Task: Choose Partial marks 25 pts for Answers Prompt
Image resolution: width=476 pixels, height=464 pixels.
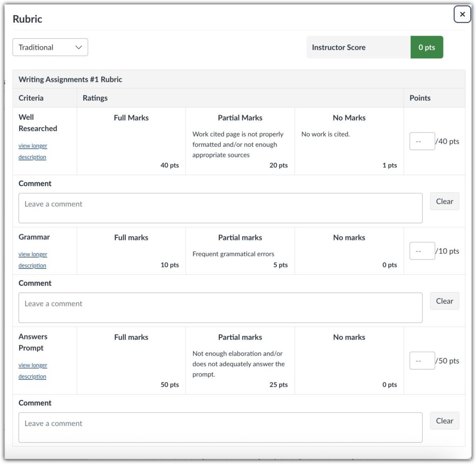Action: coord(240,360)
